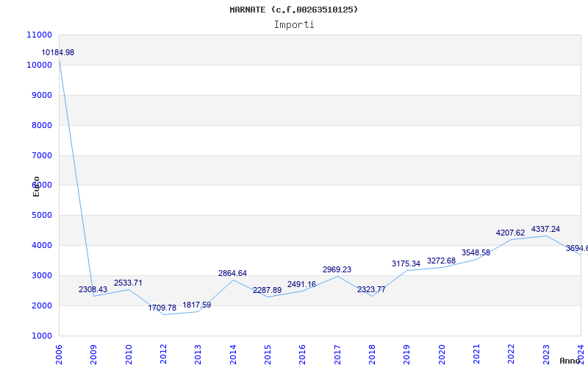This screenshot has width=588, height=368.
Task: Click the 2015 x-axis year label
Action: (268, 355)
